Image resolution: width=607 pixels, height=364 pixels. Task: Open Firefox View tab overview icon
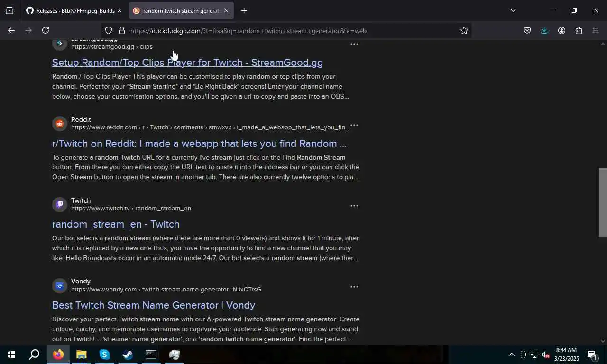9,10
